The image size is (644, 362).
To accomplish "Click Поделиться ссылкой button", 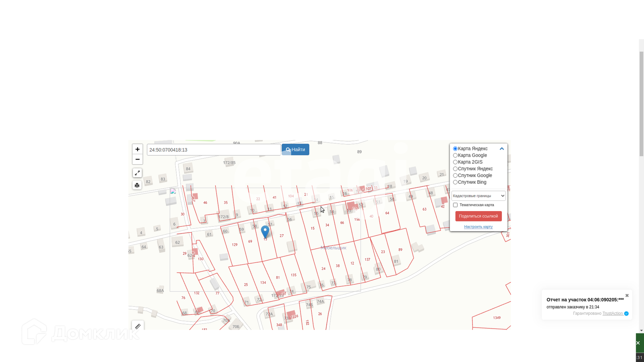I will tap(478, 216).
